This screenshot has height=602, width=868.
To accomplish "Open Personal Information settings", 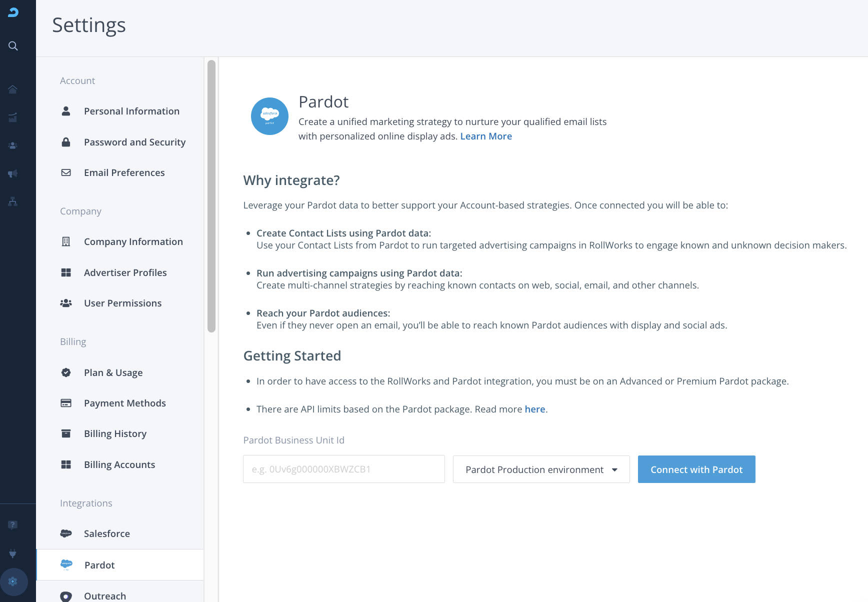I will pyautogui.click(x=131, y=111).
